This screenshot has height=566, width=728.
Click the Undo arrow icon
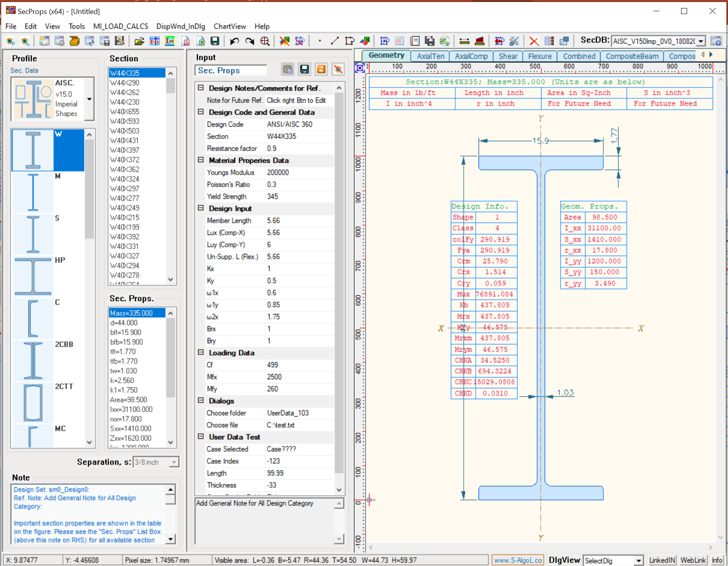(x=235, y=41)
